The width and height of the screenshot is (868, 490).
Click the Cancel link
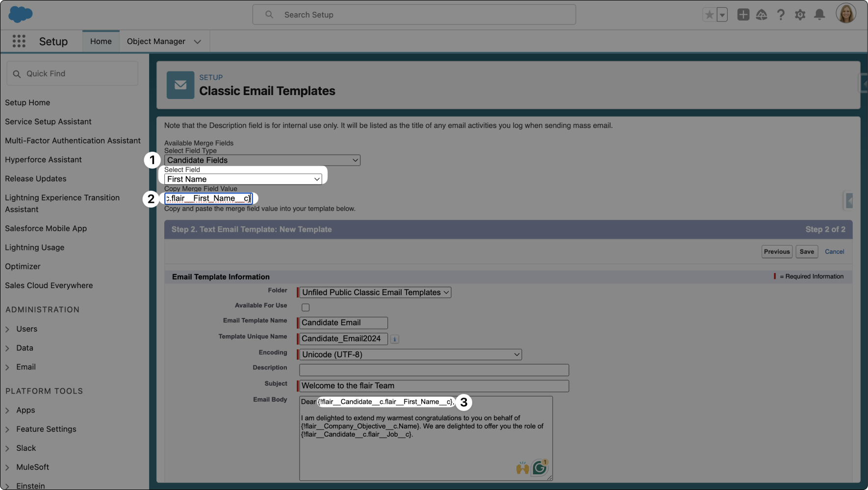click(x=834, y=252)
